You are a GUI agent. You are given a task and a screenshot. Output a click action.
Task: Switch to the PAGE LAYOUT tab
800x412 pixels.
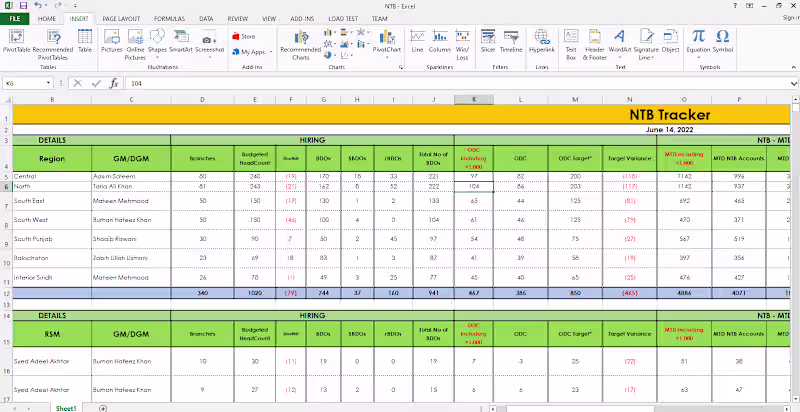click(x=121, y=18)
